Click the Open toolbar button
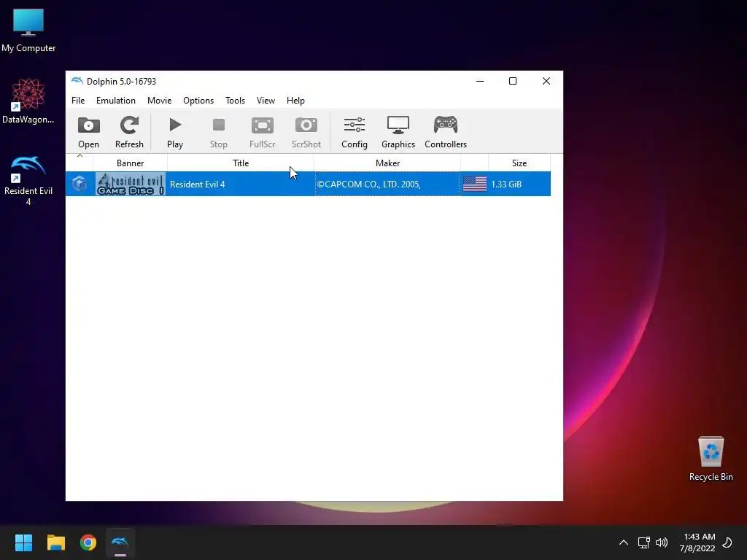Image resolution: width=747 pixels, height=560 pixels. [88, 132]
